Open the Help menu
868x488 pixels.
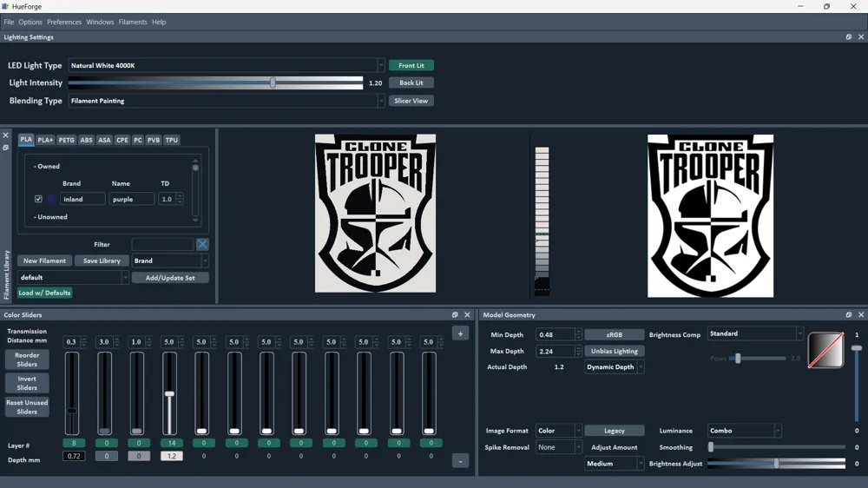coord(159,23)
